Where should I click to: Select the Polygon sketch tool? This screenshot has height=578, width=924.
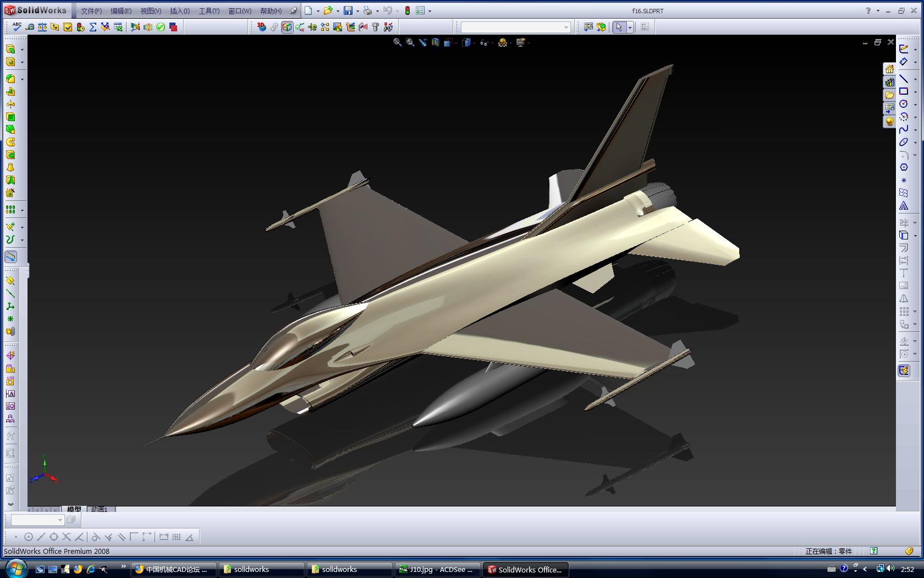(x=904, y=166)
